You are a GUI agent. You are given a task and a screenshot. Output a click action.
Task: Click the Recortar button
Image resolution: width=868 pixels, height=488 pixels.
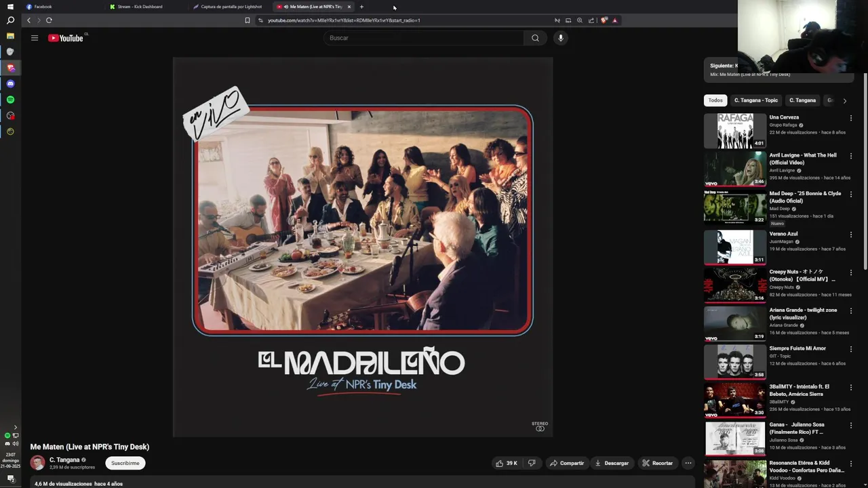tap(657, 463)
